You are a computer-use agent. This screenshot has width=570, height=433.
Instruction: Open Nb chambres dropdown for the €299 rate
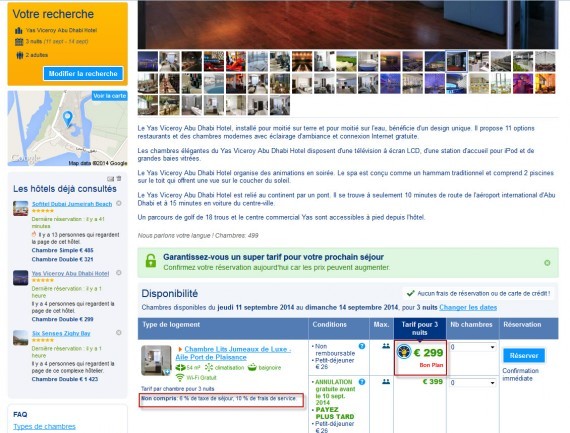(472, 347)
